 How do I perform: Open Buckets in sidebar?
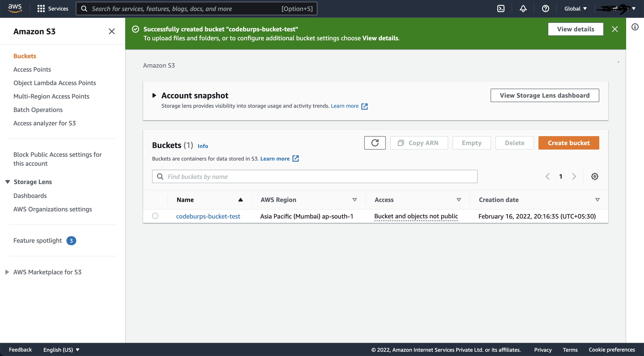(25, 56)
